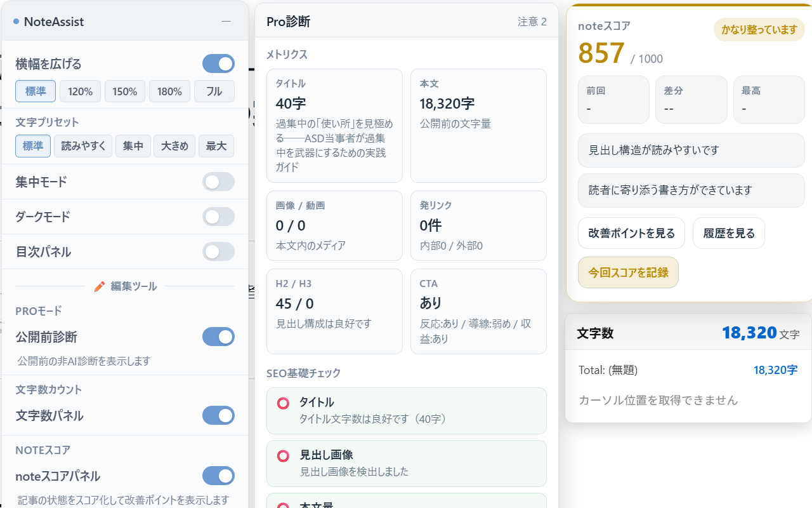Select the 150% width preset
The height and width of the screenshot is (508, 812).
[124, 91]
